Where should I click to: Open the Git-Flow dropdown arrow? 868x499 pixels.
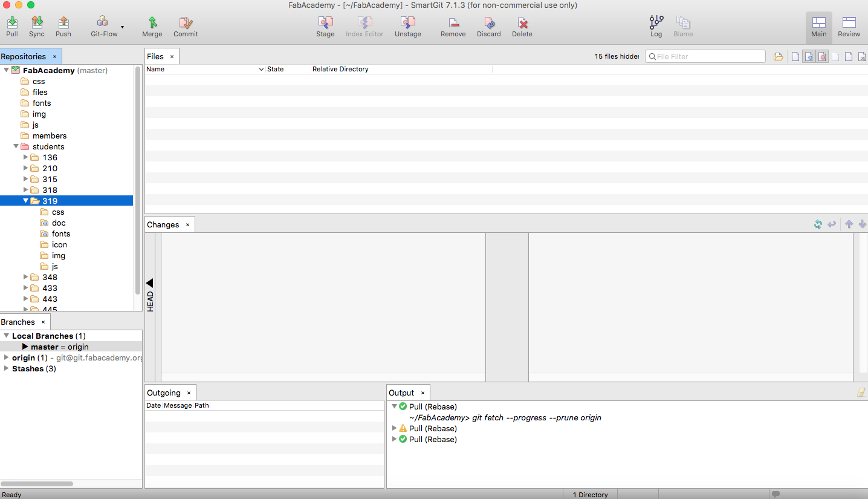tap(123, 27)
